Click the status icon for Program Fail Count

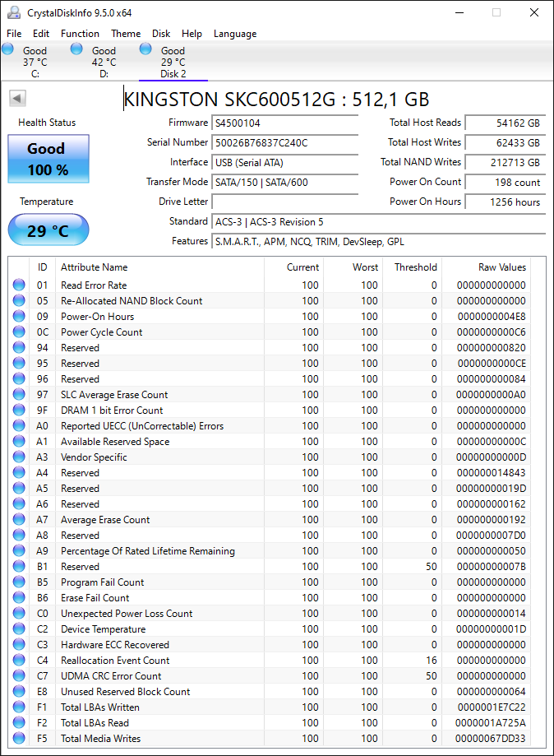coord(19,582)
